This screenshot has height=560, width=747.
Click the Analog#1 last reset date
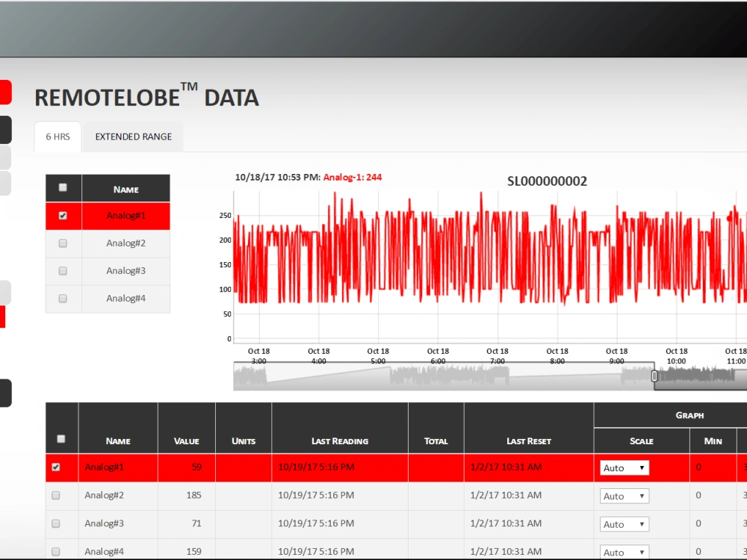click(x=506, y=467)
